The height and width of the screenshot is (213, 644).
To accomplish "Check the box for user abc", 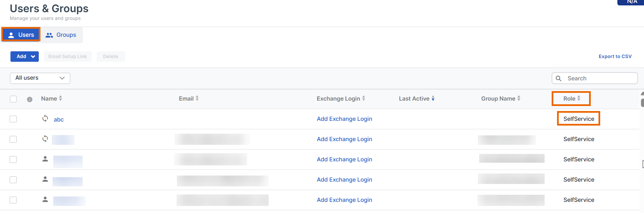I will point(13,119).
